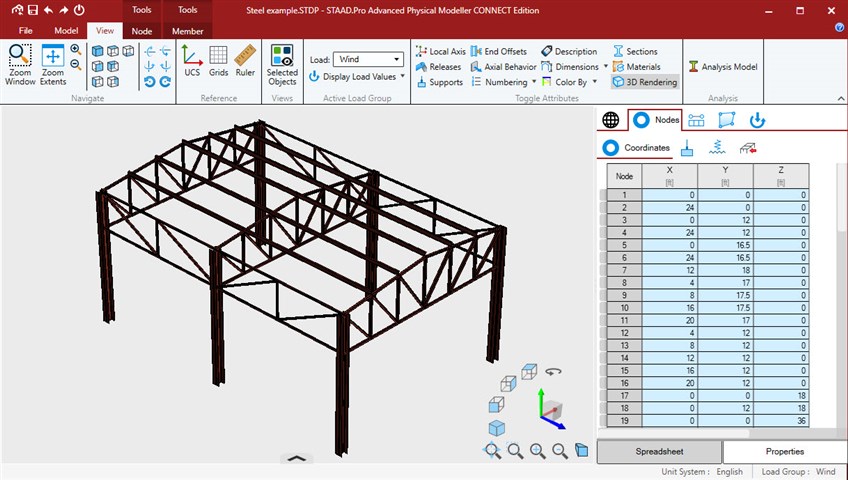Open Dimensions dropdown arrow
848x480 pixels.
click(606, 66)
